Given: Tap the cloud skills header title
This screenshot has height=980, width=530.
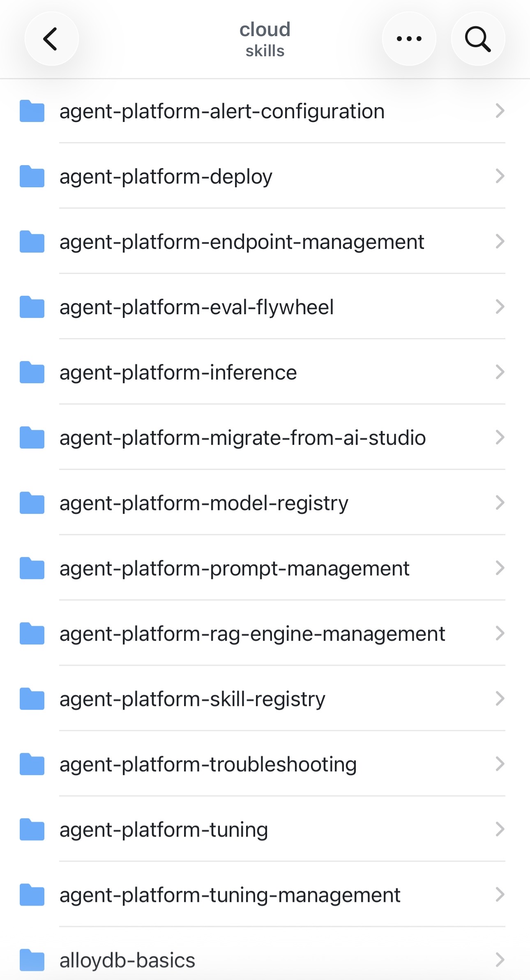Looking at the screenshot, I should pyautogui.click(x=265, y=39).
